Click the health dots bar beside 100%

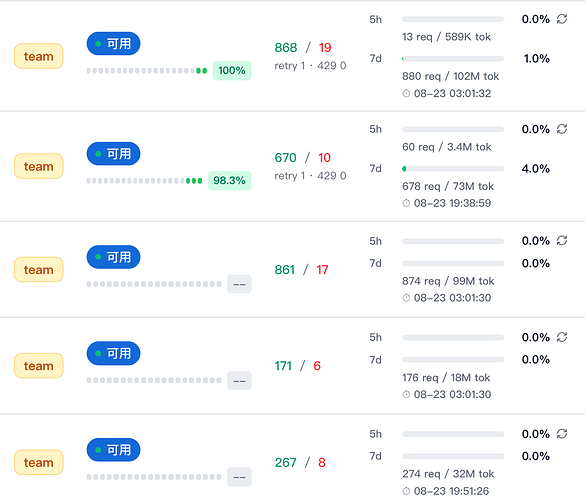147,71
